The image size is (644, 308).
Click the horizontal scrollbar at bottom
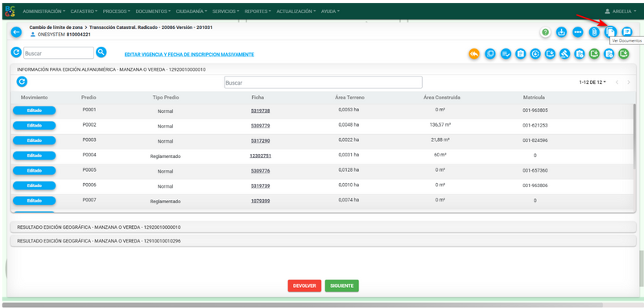[303, 305]
